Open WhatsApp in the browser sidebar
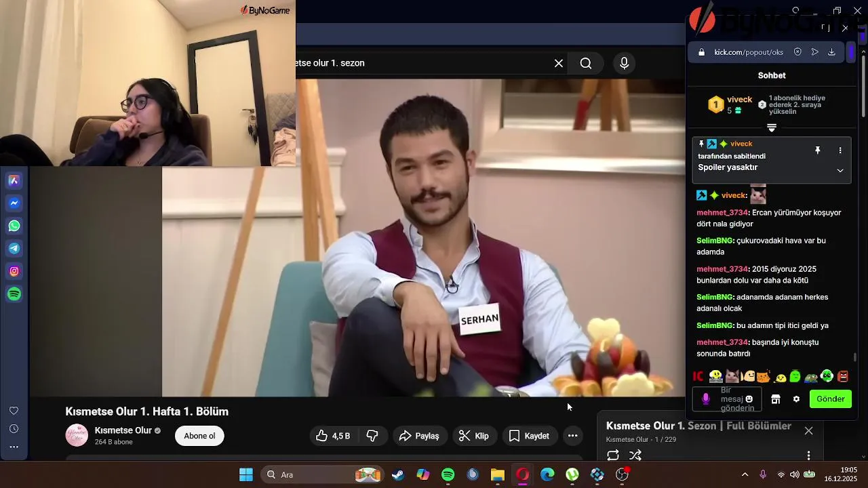This screenshot has height=488, width=868. [x=14, y=226]
